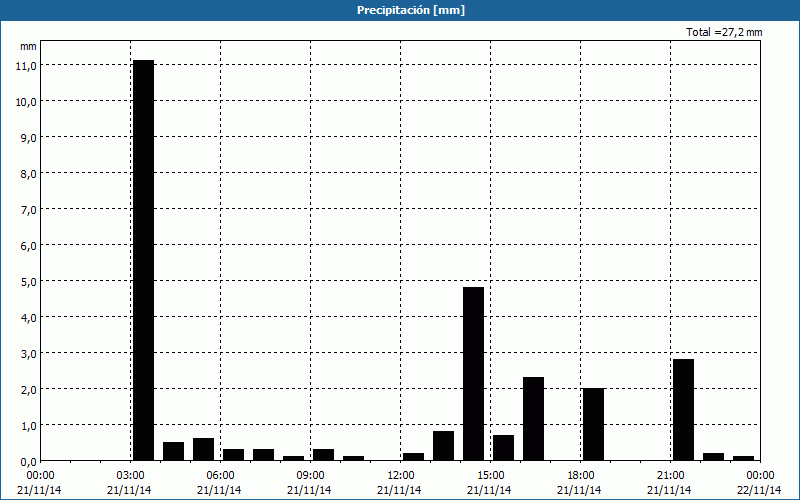The width and height of the screenshot is (800, 500).
Task: Select the Total =27,2 mm label
Action: click(724, 32)
